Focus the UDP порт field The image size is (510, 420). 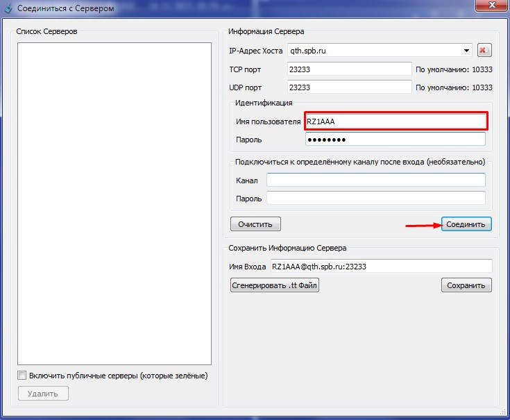pyautogui.click(x=349, y=87)
